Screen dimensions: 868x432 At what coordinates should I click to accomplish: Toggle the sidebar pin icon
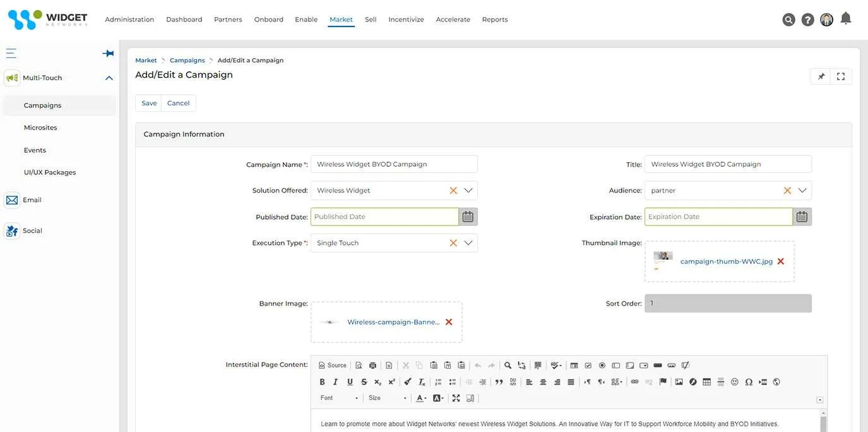pos(108,54)
